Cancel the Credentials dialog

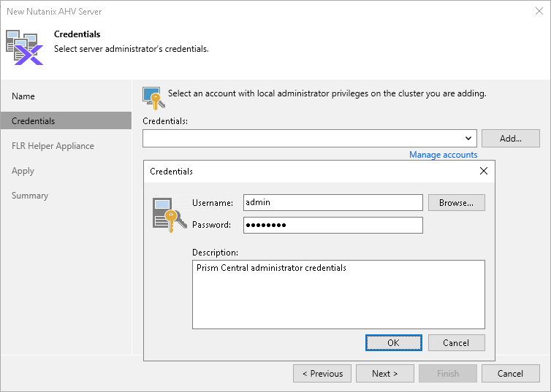click(x=456, y=343)
